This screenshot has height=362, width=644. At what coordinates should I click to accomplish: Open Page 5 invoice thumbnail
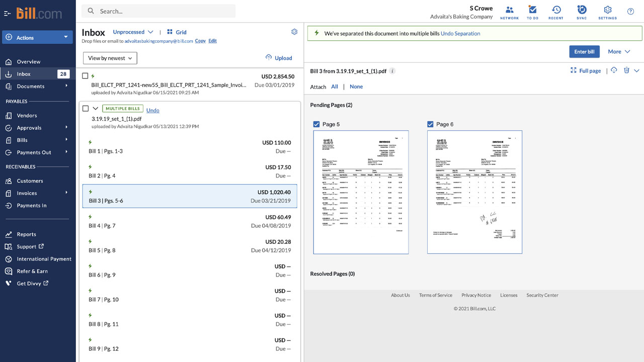click(361, 192)
